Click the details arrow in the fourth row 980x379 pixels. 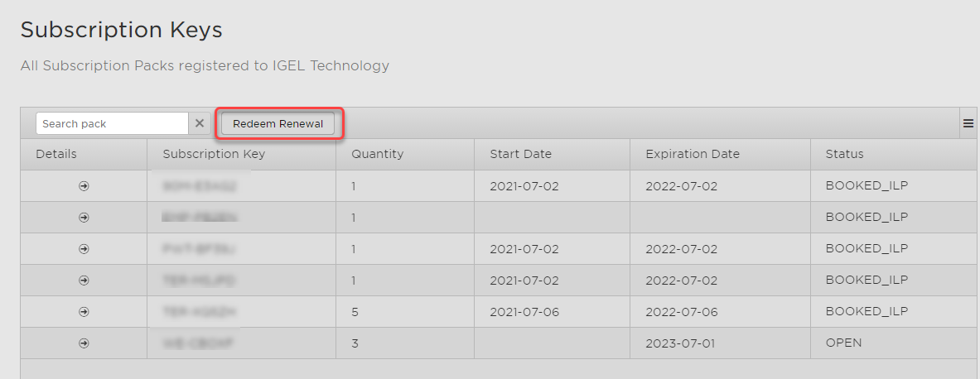click(84, 281)
